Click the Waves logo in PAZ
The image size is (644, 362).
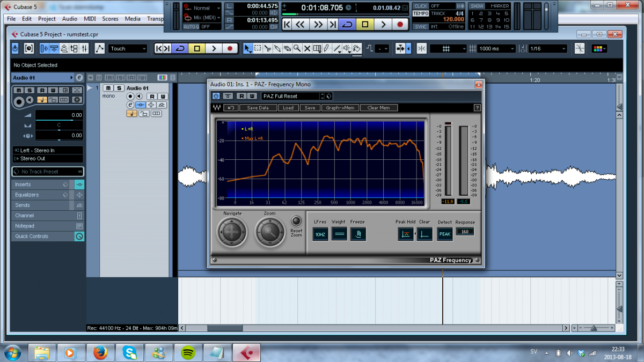(x=217, y=108)
